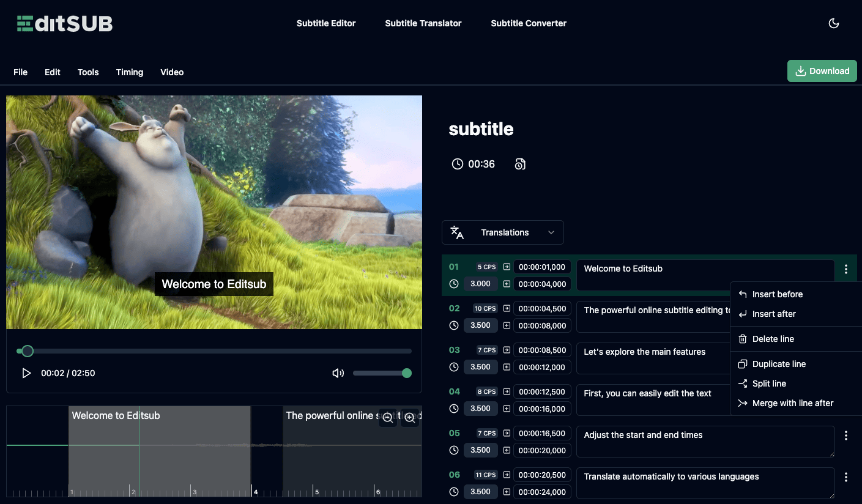This screenshot has height=504, width=862.
Task: Set line 01 start time with the arrow-right icon
Action: coord(507,267)
